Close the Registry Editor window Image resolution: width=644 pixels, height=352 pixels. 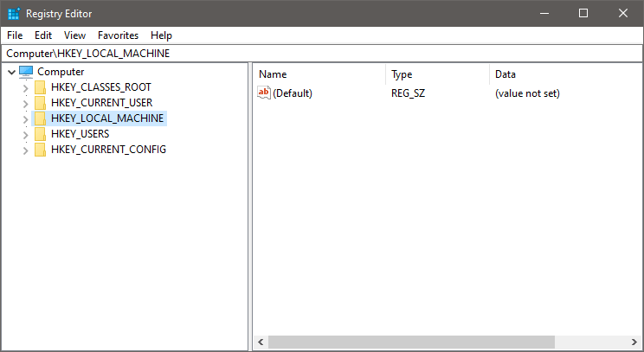[x=623, y=14]
